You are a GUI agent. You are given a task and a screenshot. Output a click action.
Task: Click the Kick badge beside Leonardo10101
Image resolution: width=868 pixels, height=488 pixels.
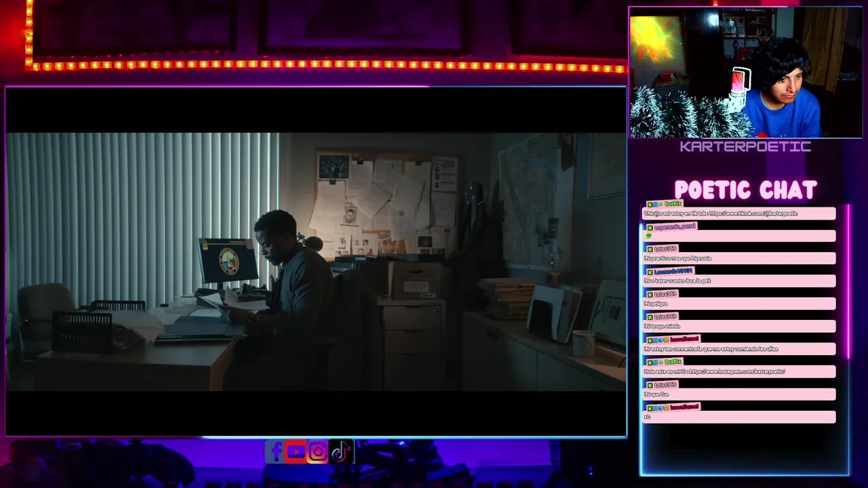[650, 272]
